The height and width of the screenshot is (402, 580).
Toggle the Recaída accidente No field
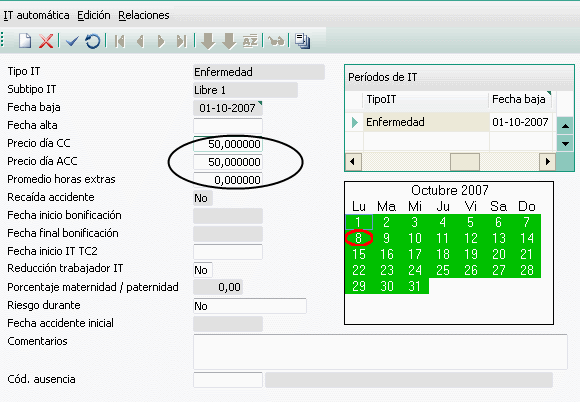(x=202, y=198)
